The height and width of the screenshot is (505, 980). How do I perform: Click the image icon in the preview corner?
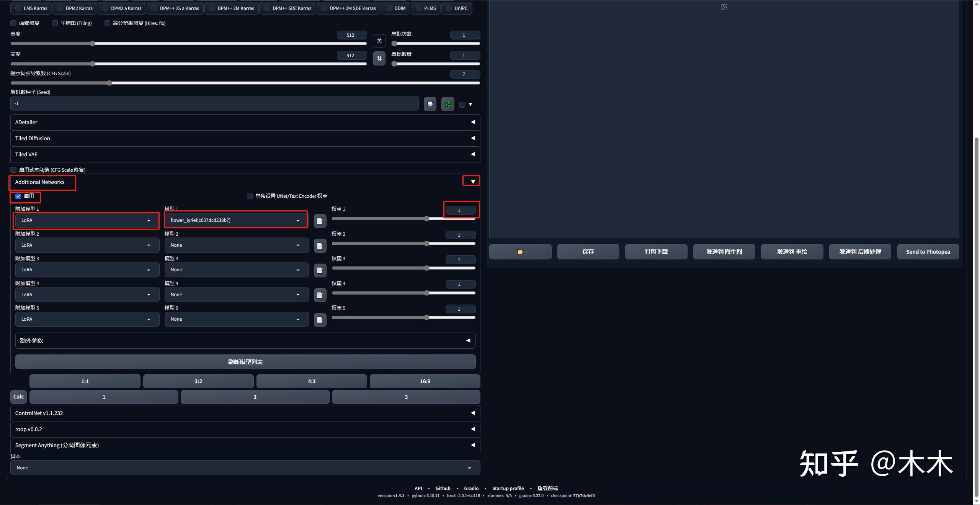coord(724,7)
